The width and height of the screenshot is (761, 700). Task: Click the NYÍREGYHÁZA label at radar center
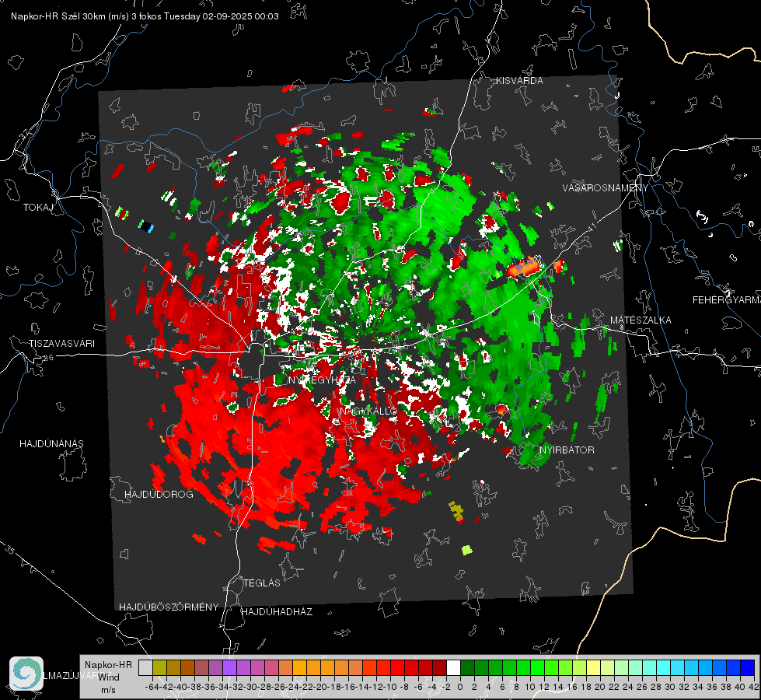[x=322, y=380]
